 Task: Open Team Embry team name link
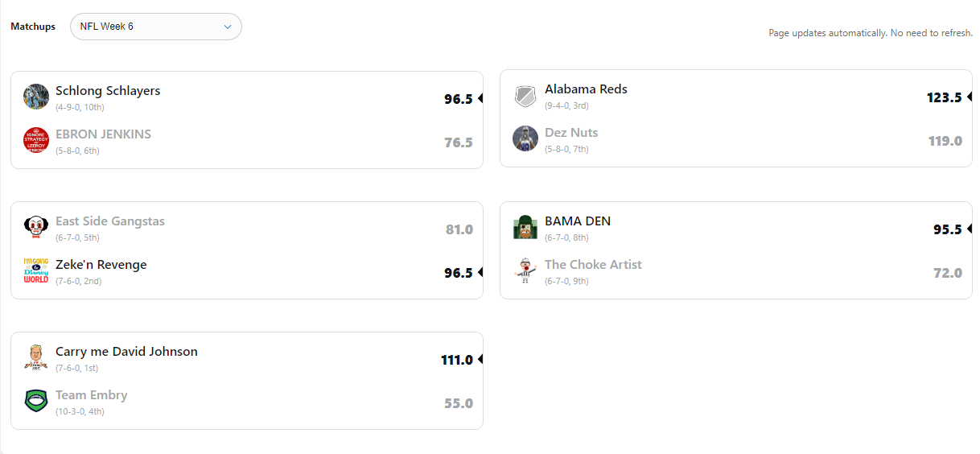point(91,395)
